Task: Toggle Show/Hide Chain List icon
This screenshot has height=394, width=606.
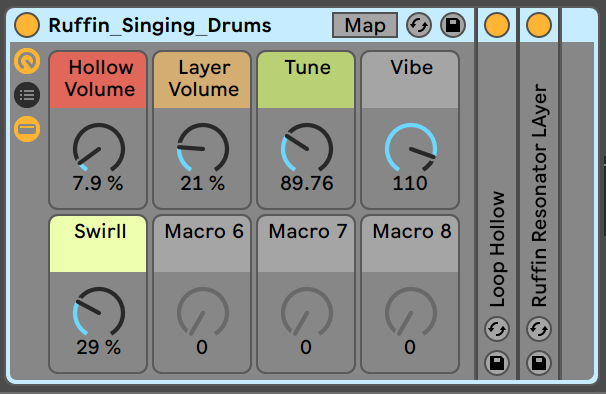Action: pos(27,95)
